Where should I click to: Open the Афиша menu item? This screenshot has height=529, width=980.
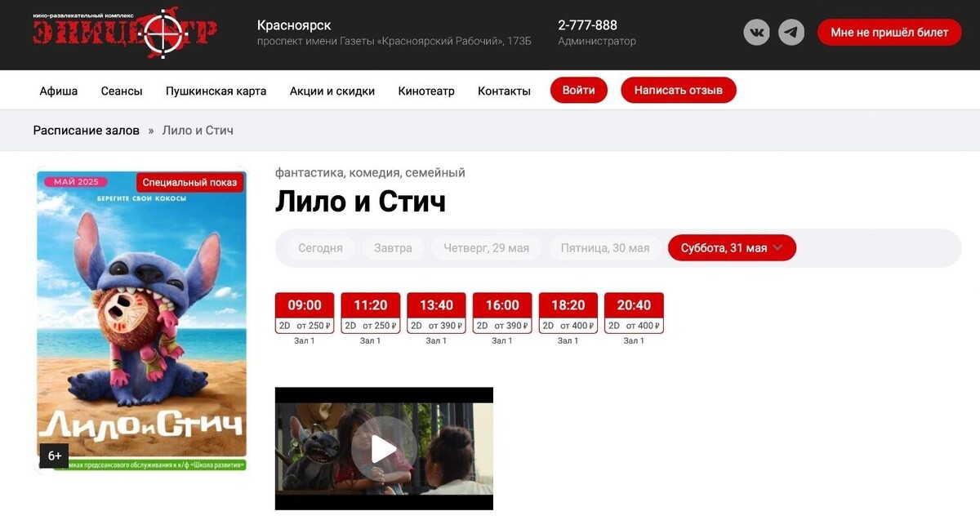[x=58, y=91]
